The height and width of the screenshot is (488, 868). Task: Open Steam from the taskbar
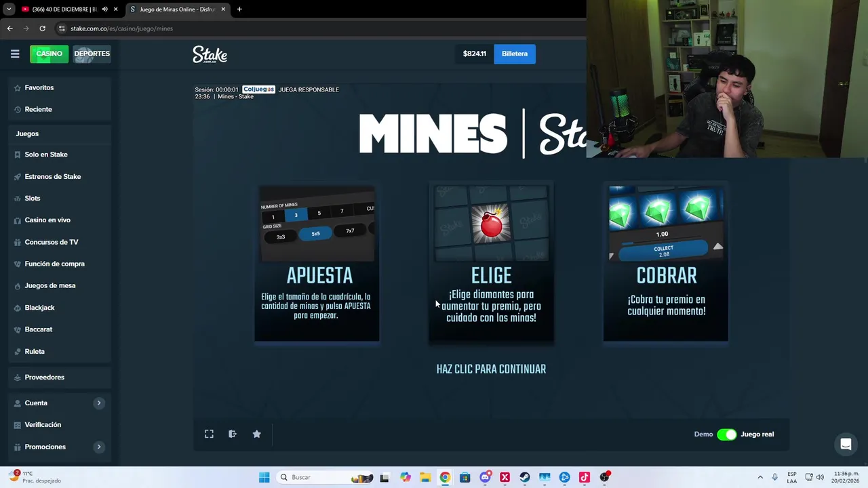tap(525, 477)
